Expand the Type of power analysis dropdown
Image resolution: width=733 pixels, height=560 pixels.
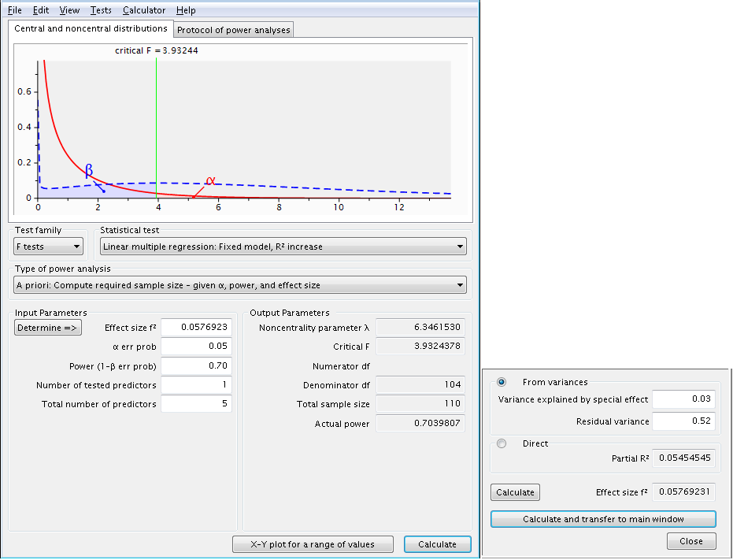point(240,285)
